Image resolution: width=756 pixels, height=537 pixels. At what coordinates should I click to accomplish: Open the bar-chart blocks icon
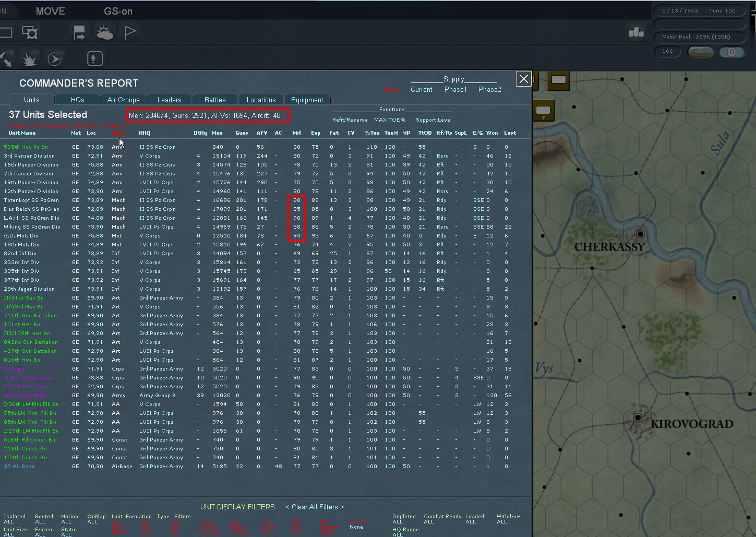point(636,33)
